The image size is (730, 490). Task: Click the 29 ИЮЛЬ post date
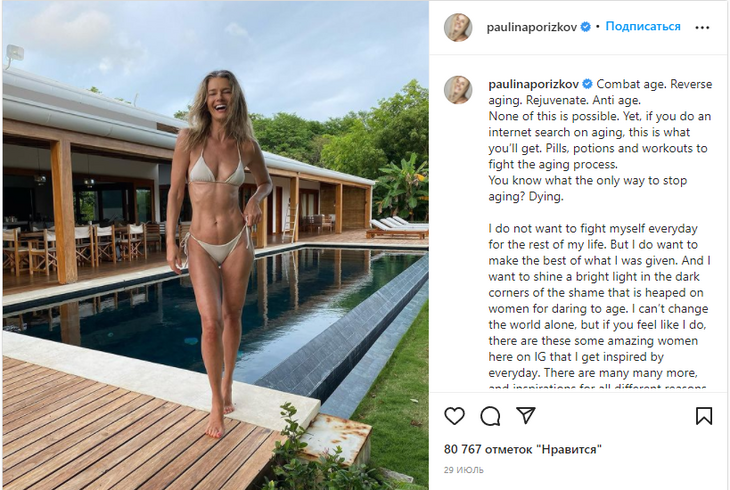pos(464,470)
